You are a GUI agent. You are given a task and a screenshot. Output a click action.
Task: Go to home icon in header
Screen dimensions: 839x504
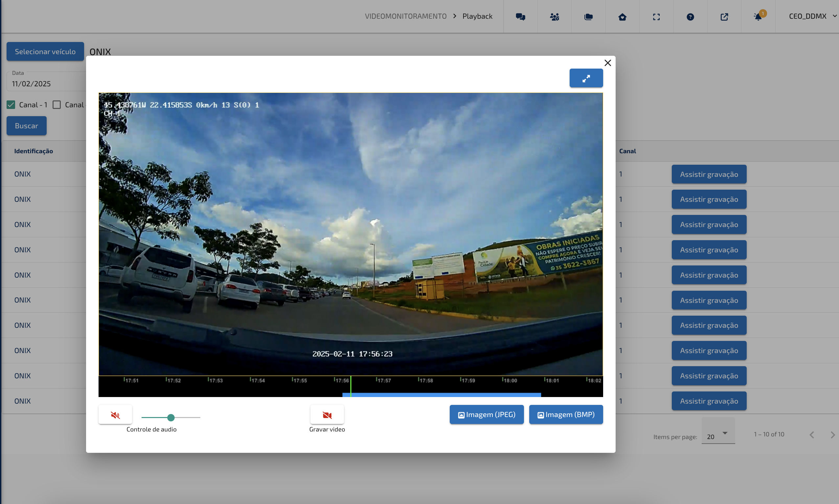(x=622, y=17)
